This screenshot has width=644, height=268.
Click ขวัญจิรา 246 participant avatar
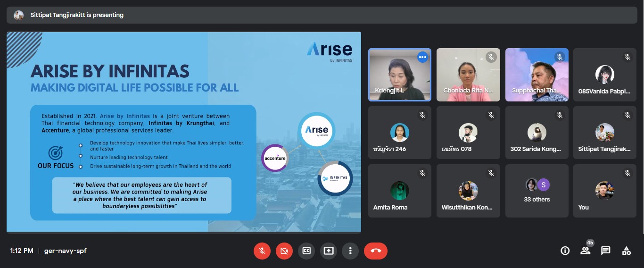(400, 133)
